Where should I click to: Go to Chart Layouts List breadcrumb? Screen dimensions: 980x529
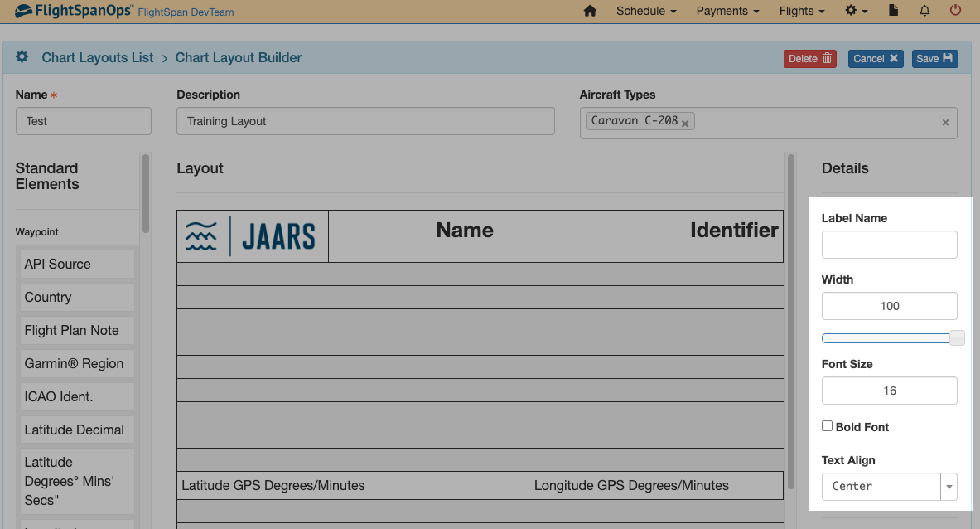[98, 57]
